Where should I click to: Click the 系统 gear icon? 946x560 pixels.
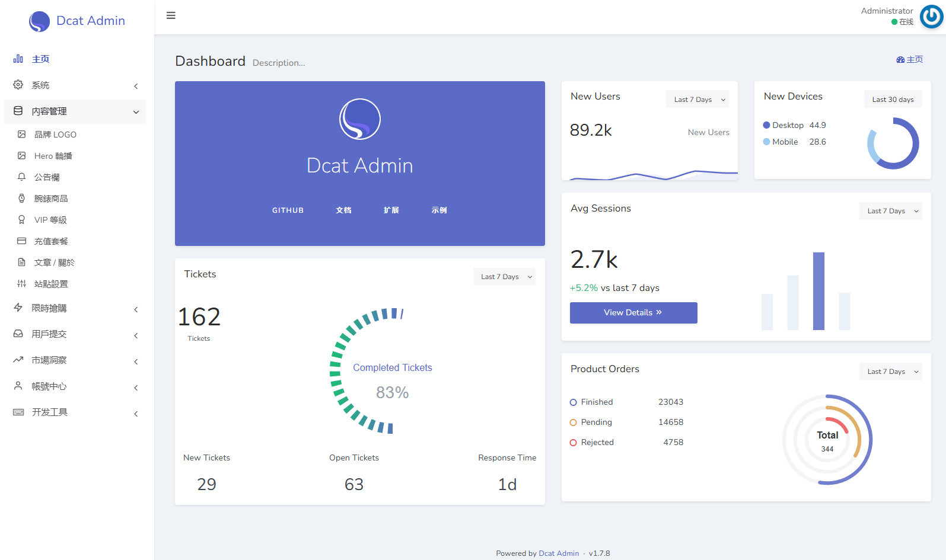point(18,85)
